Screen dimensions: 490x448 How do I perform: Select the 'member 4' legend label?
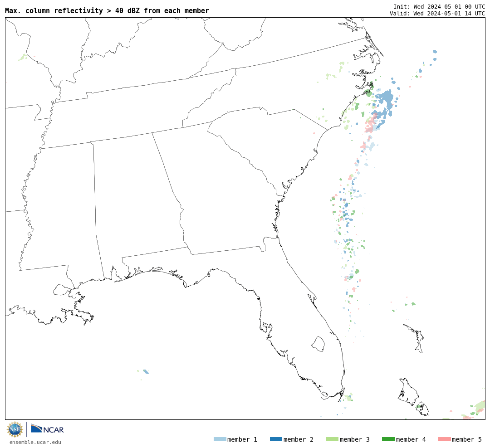[411, 439]
